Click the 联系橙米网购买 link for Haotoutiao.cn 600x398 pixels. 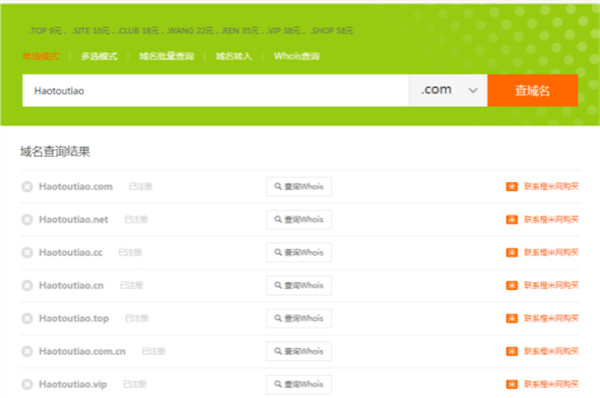click(x=551, y=285)
